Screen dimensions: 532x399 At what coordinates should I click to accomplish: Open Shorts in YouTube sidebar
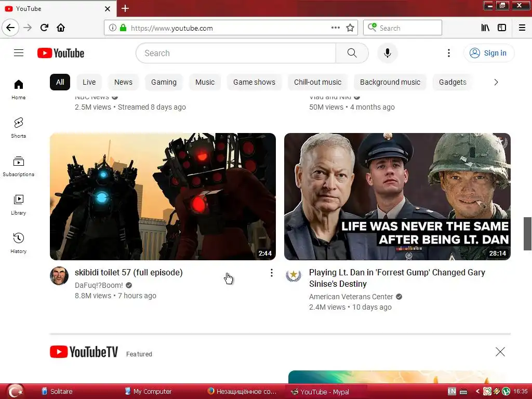tap(19, 128)
